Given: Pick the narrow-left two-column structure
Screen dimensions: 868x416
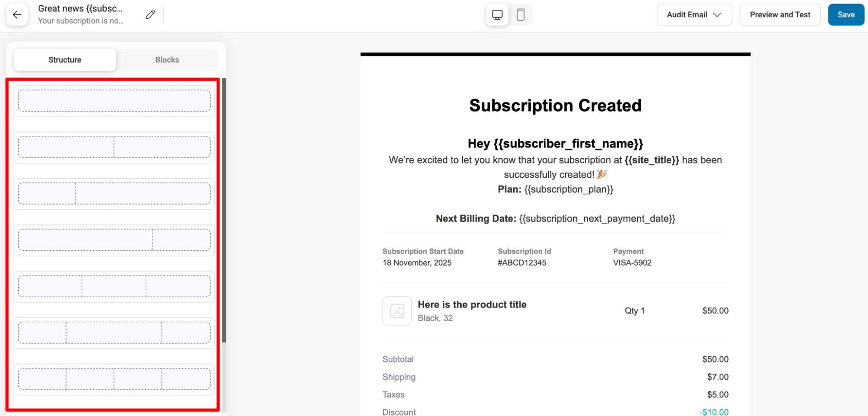Looking at the screenshot, I should click(x=114, y=193).
